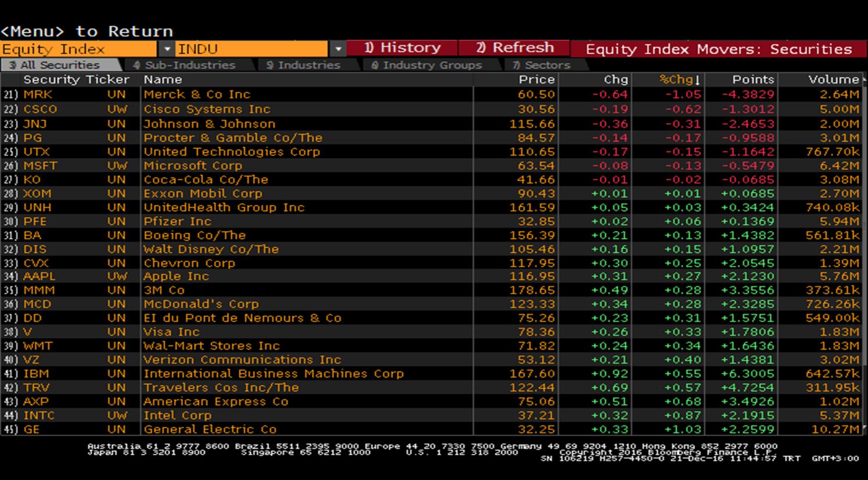Image resolution: width=868 pixels, height=480 pixels.
Task: Select the JNJ ticker
Action: pyautogui.click(x=35, y=124)
